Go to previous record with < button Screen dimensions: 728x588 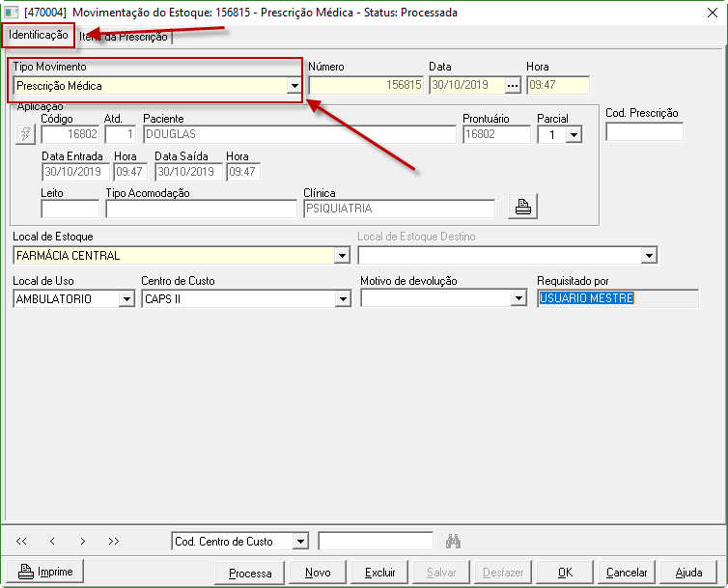pos(52,541)
